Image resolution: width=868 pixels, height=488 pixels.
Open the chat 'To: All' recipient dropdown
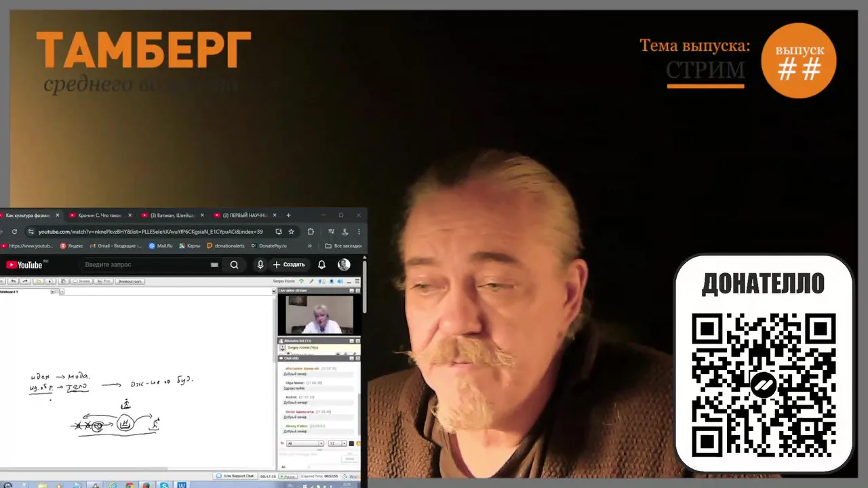coord(305,443)
